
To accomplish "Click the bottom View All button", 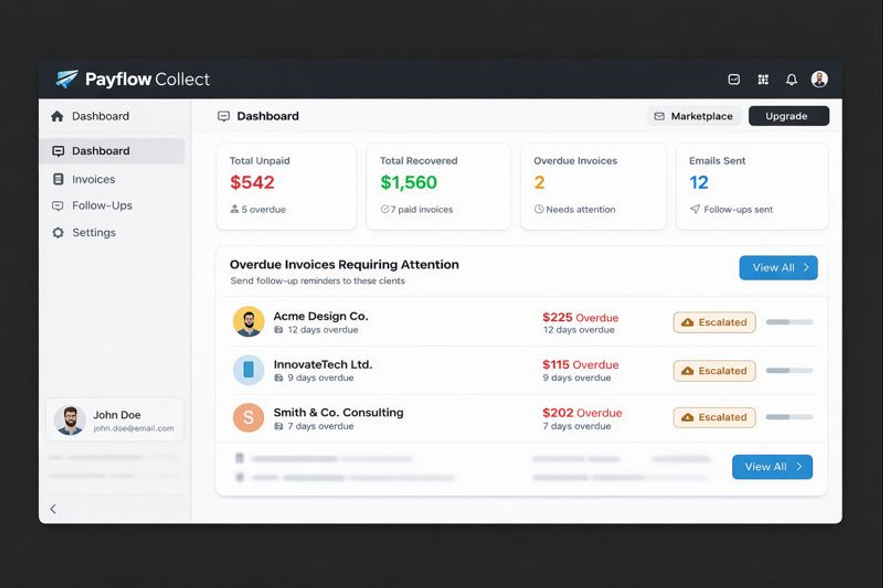I will click(772, 467).
